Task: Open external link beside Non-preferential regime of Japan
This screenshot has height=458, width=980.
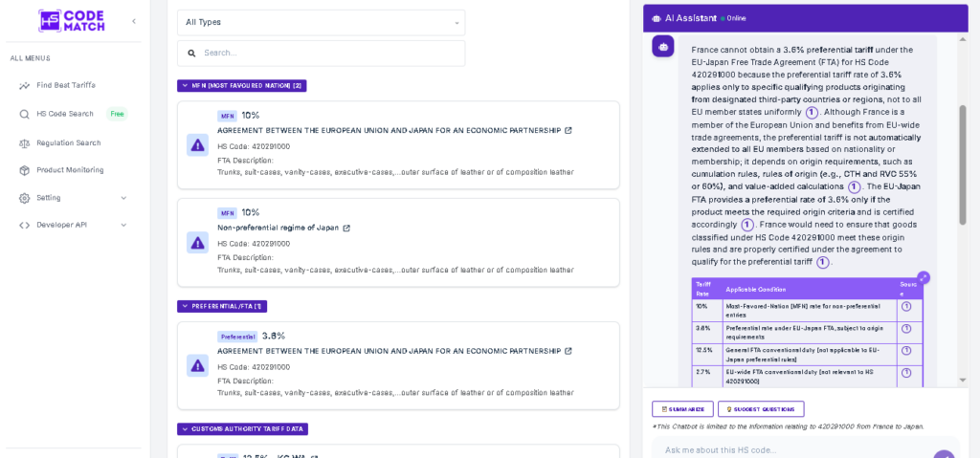Action: (x=346, y=228)
